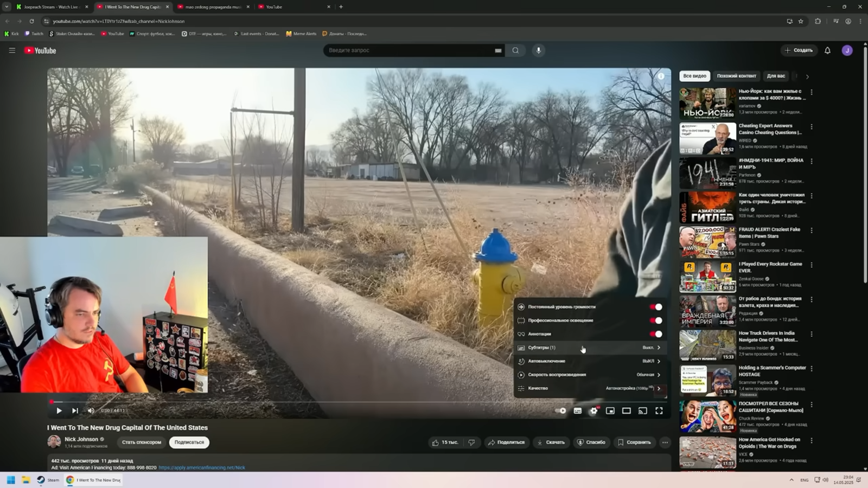The image size is (868, 488).
Task: Open the miniplayer
Action: (x=610, y=410)
